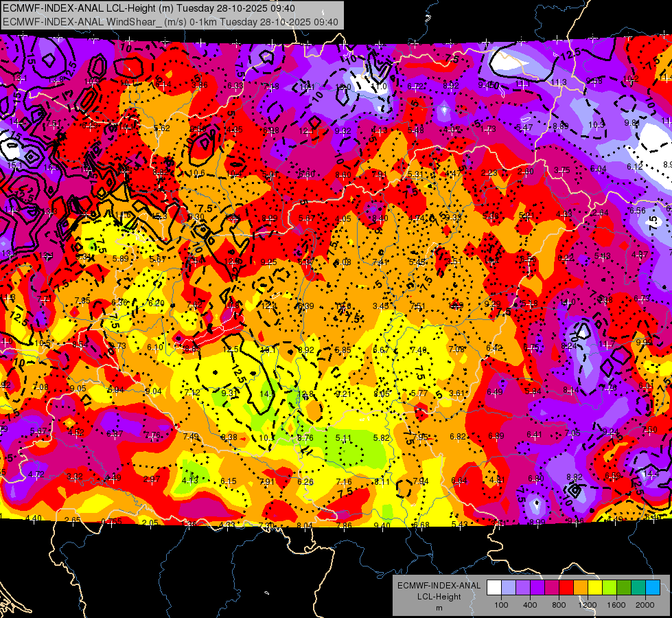The image size is (672, 618).
Task: Click the LCL-Height title line
Action: click(149, 8)
